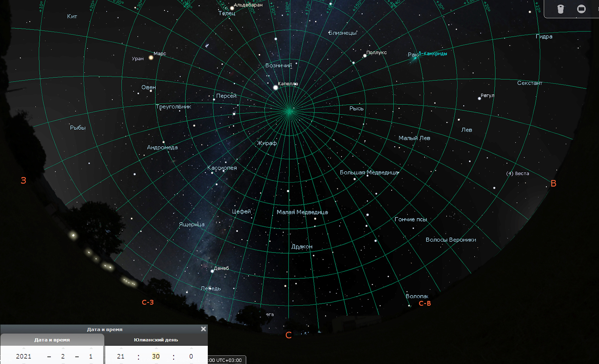Screen dimensions: 599x364
Task: Click the Треугольник constellation label
Action: click(173, 107)
